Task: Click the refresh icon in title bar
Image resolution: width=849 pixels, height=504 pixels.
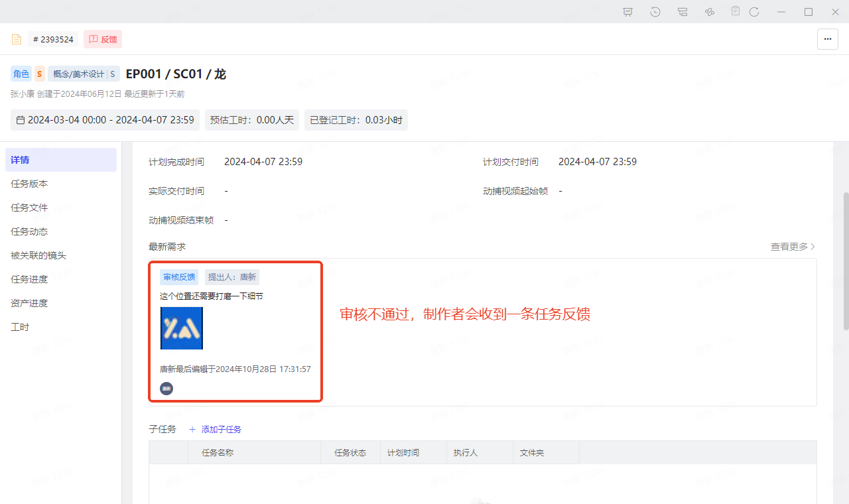Action: pyautogui.click(x=754, y=12)
